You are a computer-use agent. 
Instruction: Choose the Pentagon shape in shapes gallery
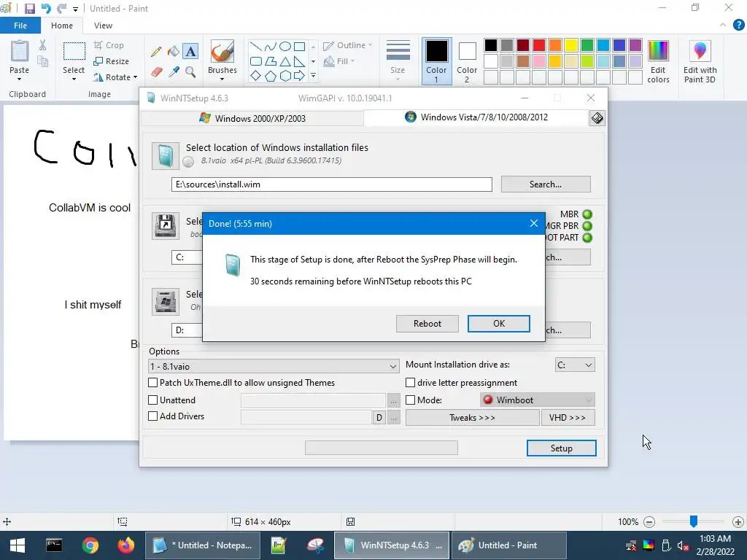(x=270, y=76)
